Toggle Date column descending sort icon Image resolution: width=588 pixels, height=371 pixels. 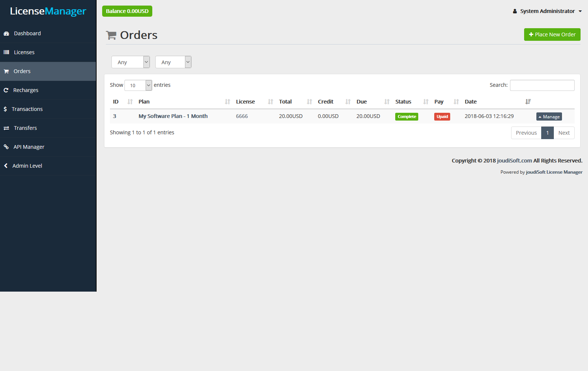tap(528, 102)
